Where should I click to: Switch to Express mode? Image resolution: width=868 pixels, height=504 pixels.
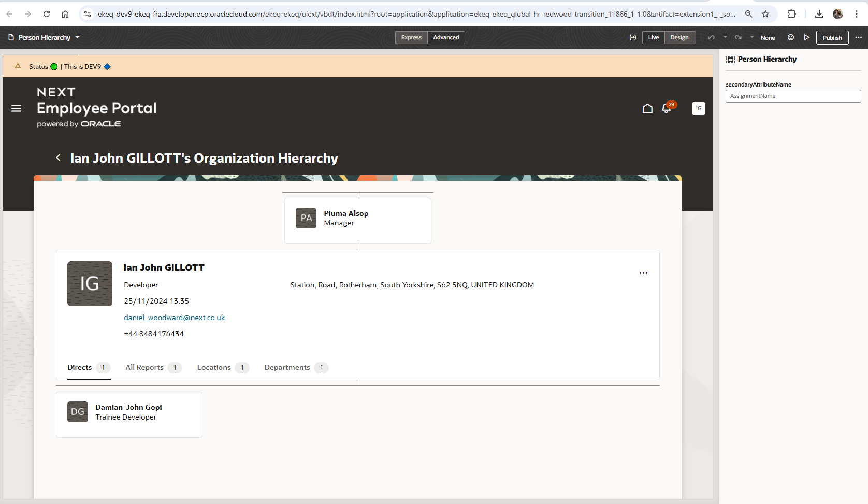point(411,37)
